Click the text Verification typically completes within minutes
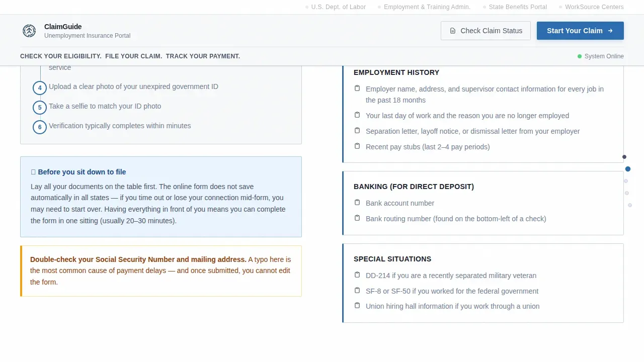 coord(120,126)
